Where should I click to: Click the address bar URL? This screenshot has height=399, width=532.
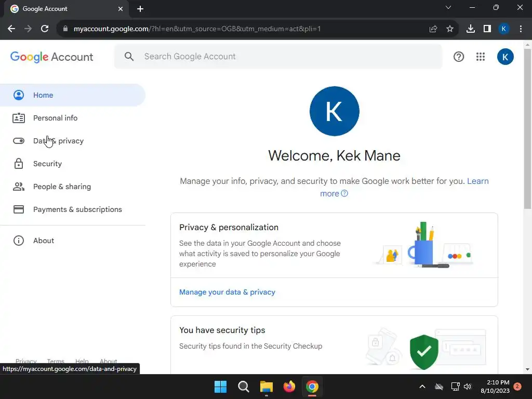[197, 29]
